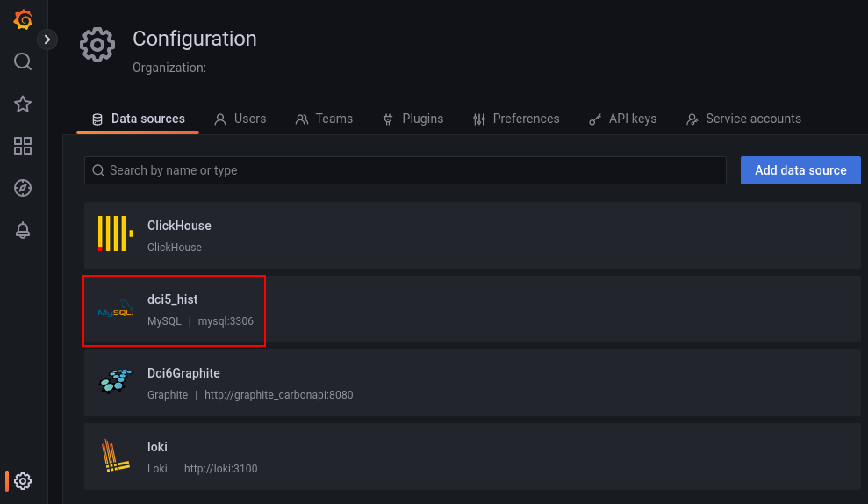The height and width of the screenshot is (504, 868).
Task: Focus the Search by name or type field
Action: (405, 170)
